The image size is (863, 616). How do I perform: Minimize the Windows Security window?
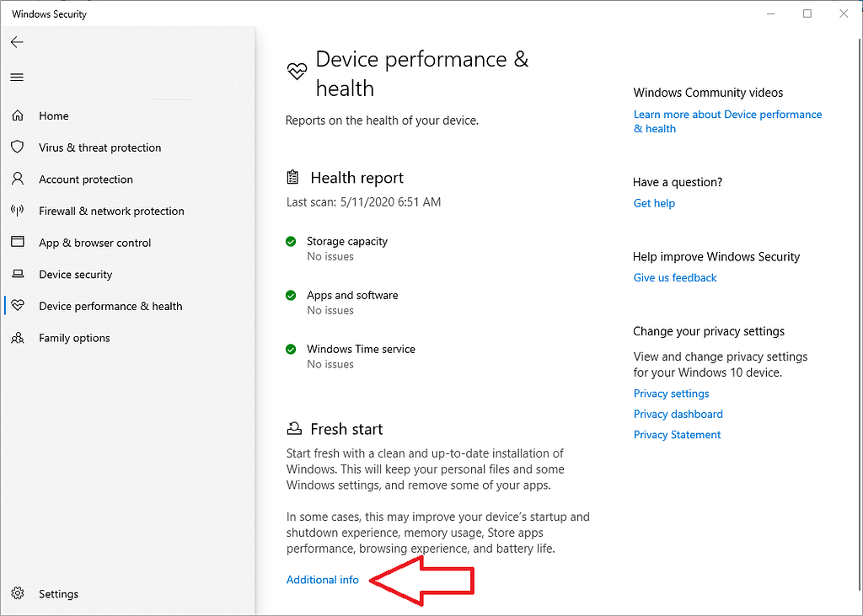click(771, 13)
